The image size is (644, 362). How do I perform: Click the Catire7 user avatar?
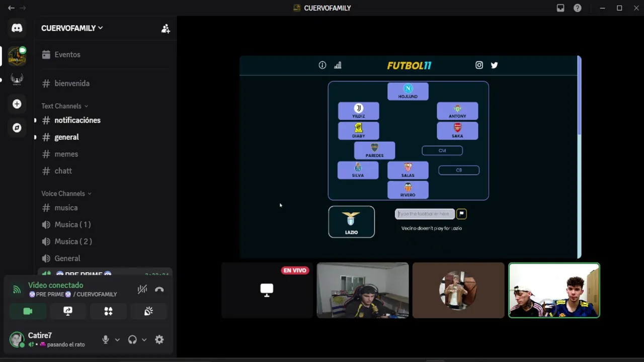tap(17, 339)
